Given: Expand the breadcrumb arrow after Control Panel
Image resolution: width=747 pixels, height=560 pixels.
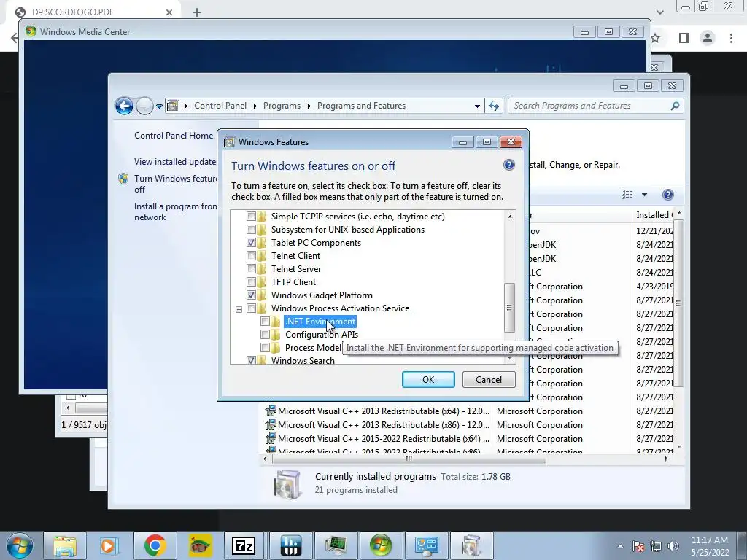Looking at the screenshot, I should [x=255, y=106].
